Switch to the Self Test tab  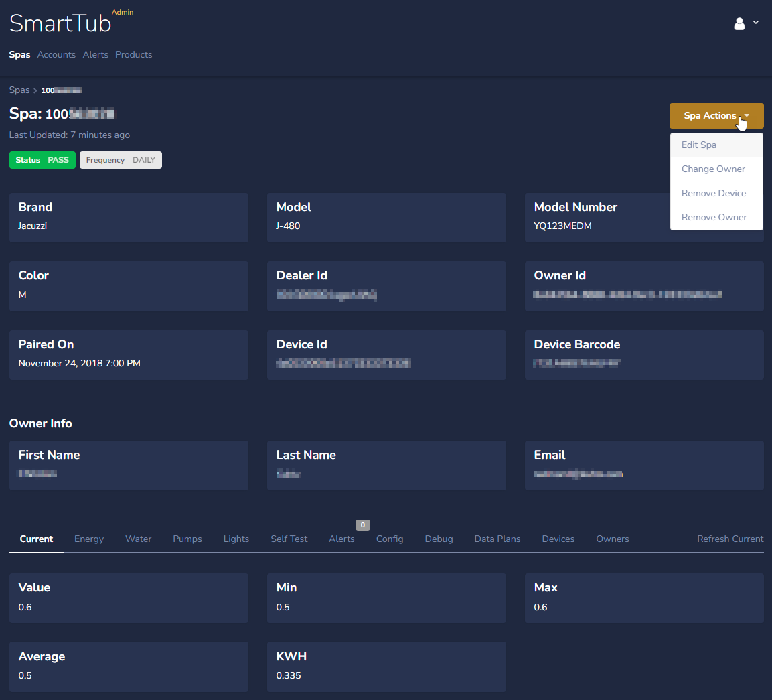[289, 539]
